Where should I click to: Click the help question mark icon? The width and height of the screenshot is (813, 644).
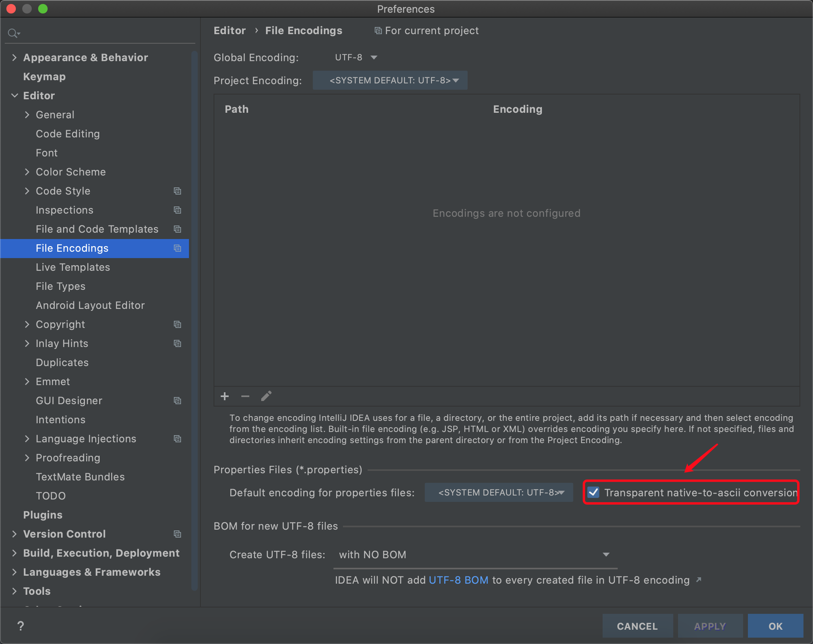pyautogui.click(x=21, y=626)
